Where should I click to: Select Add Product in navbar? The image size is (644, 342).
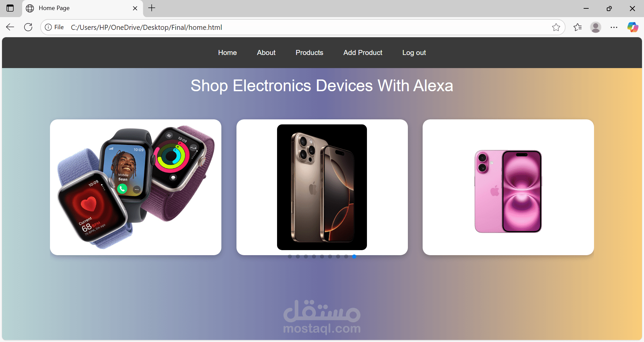pos(363,53)
